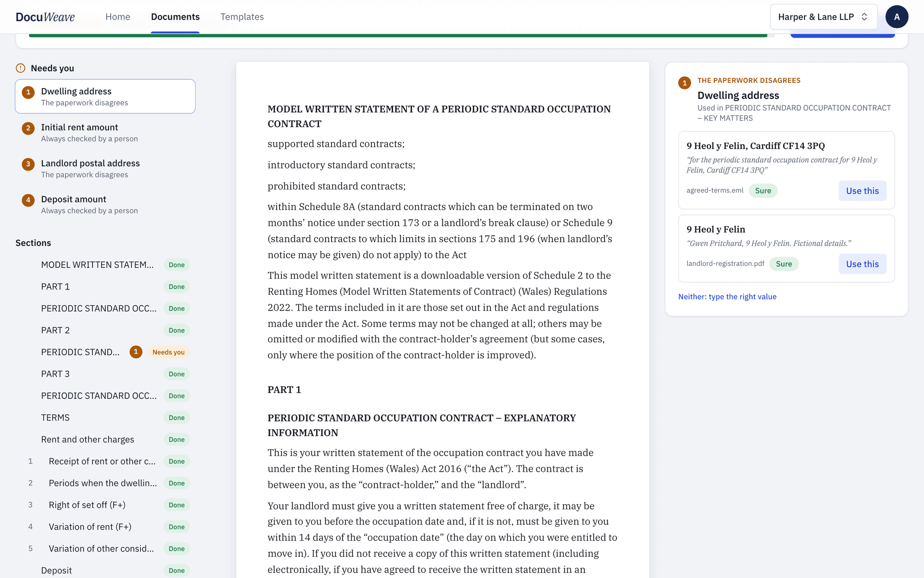Open Periods when the dwellin... section
The width and height of the screenshot is (924, 578).
(x=105, y=483)
